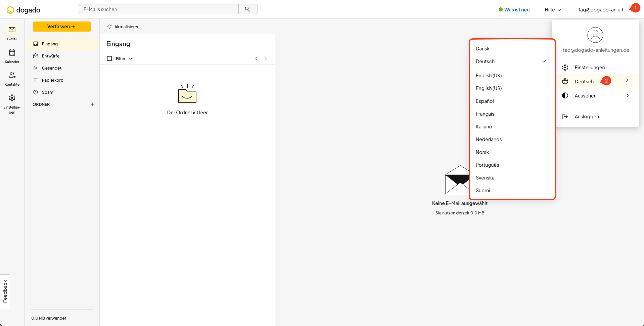Click the dogado logo
Viewport: 644px width, 326px height.
coord(23,10)
